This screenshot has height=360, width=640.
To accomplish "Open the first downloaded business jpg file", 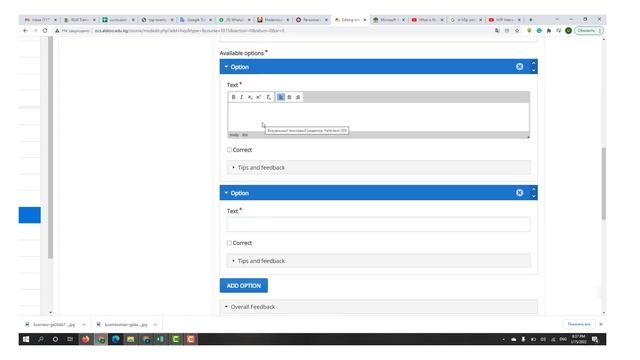I will (50, 324).
